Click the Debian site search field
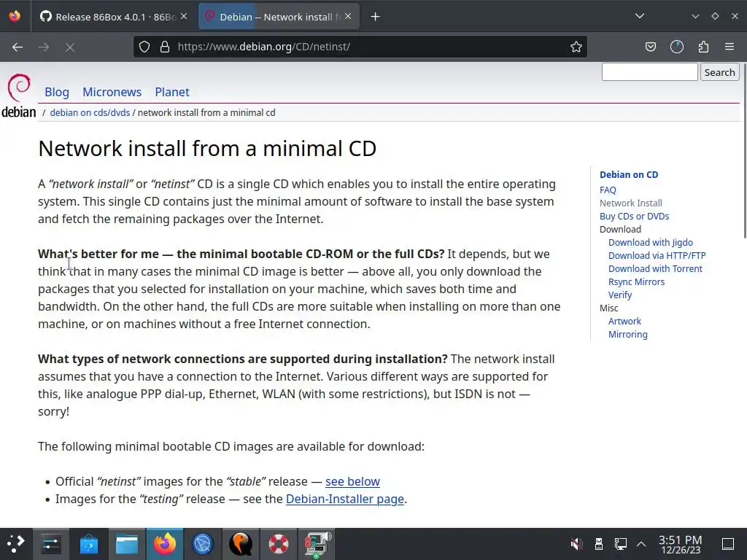The image size is (747, 560). coord(650,72)
